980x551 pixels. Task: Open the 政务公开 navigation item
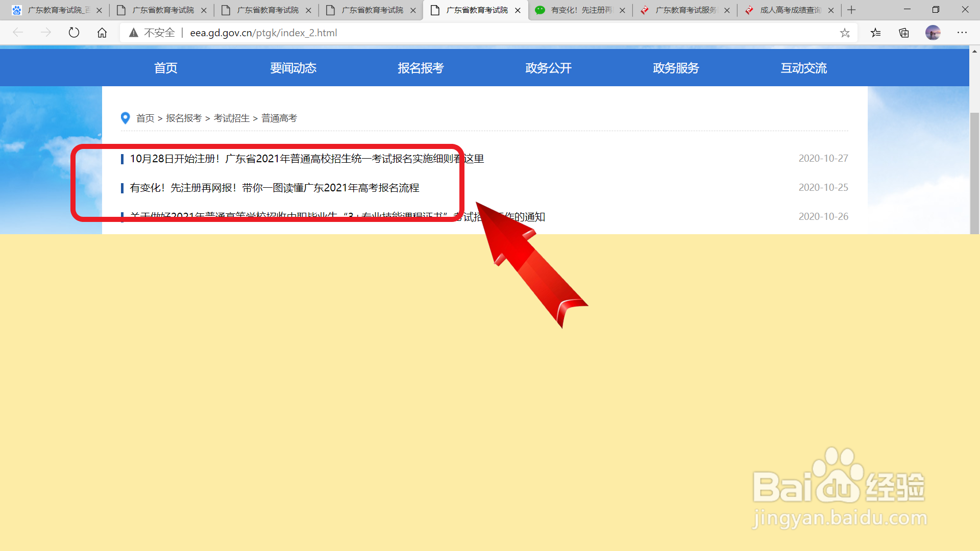pyautogui.click(x=549, y=68)
